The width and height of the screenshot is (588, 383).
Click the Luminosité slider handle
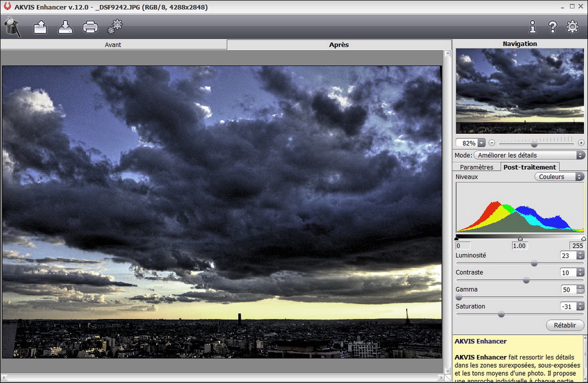pyautogui.click(x=534, y=263)
